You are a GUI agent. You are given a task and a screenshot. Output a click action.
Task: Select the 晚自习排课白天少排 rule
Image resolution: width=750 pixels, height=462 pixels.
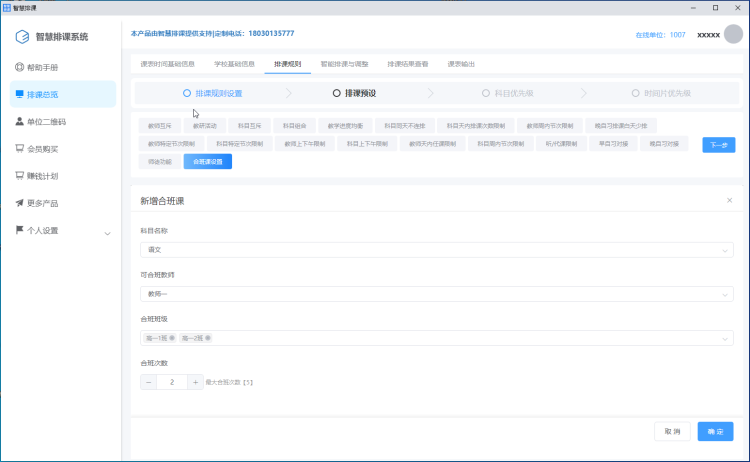[621, 126]
